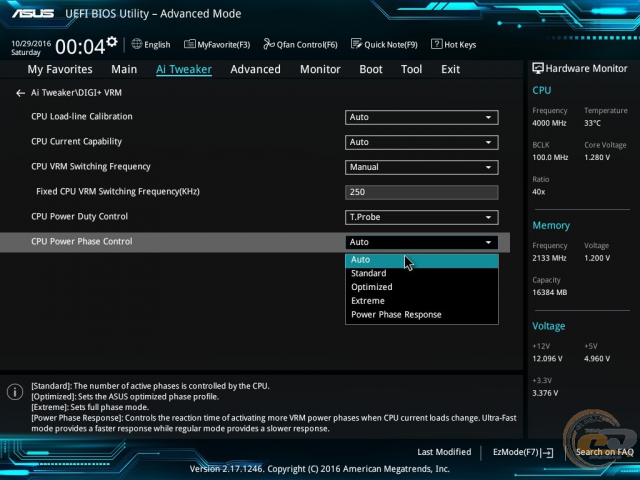640x480 pixels.
Task: Switch to EzMode(F7)
Action: [x=516, y=452]
